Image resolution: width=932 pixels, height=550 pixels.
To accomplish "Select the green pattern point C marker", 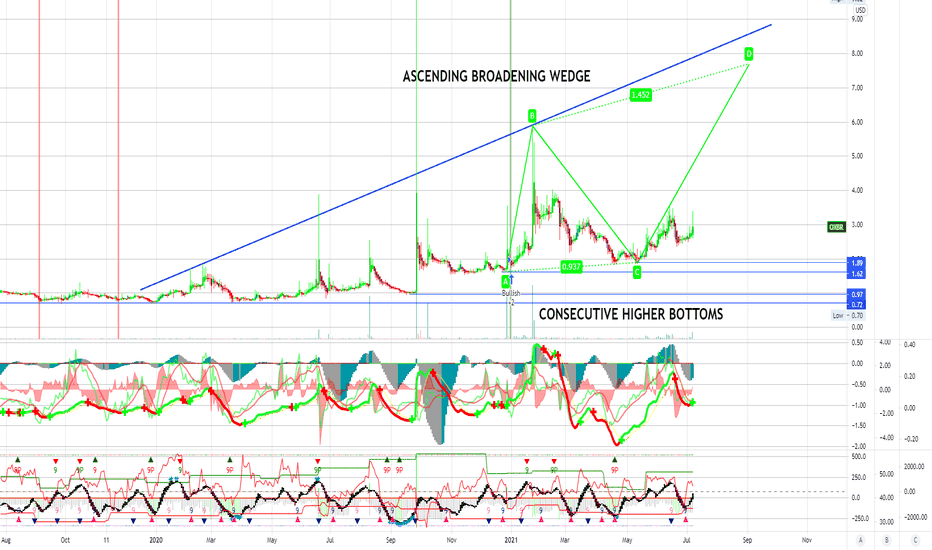I will coord(637,272).
